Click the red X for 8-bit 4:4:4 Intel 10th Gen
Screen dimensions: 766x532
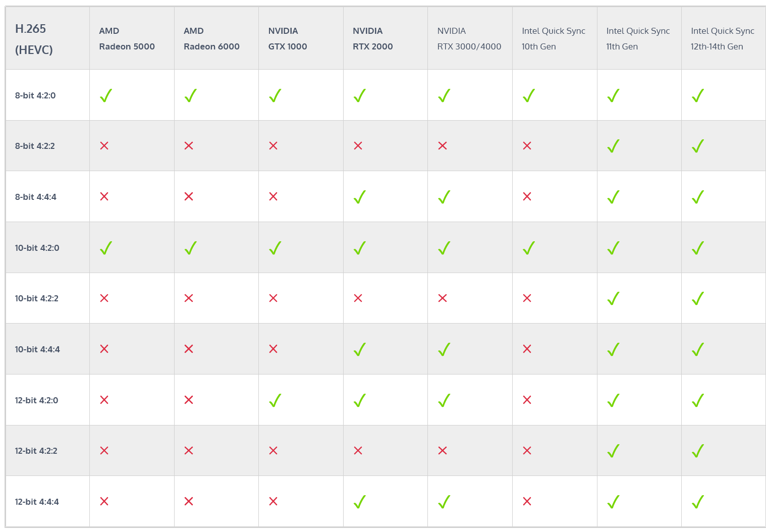[x=527, y=196]
